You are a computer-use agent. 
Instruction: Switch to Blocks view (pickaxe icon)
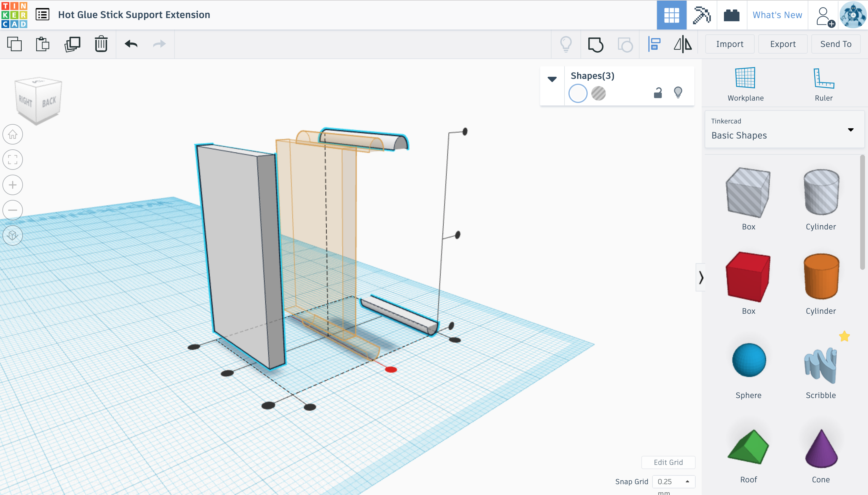(702, 15)
